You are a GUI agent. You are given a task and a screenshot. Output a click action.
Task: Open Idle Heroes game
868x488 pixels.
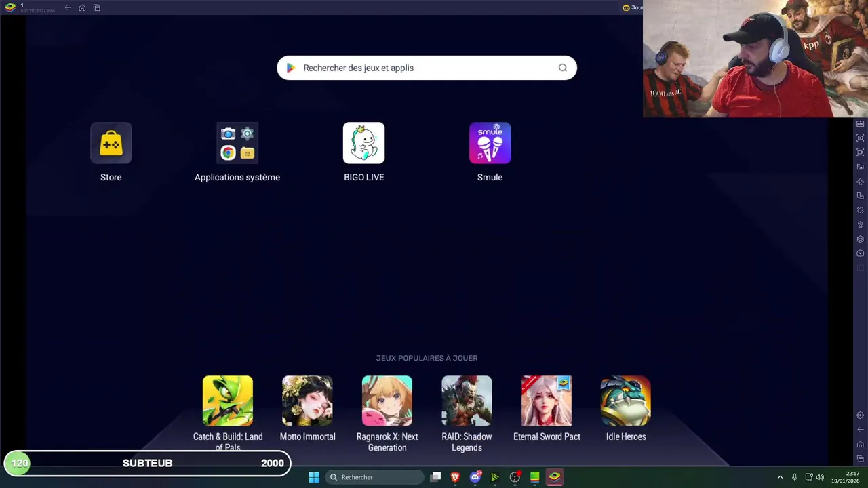coord(626,401)
